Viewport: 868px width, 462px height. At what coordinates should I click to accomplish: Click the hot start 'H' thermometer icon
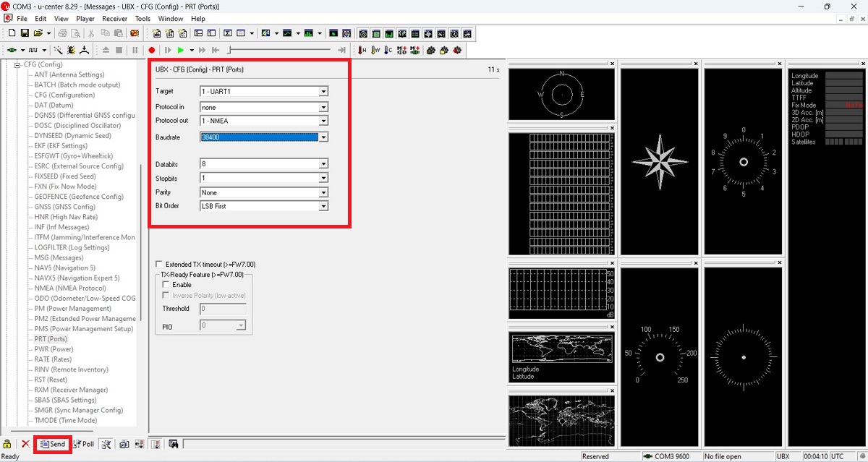[362, 50]
